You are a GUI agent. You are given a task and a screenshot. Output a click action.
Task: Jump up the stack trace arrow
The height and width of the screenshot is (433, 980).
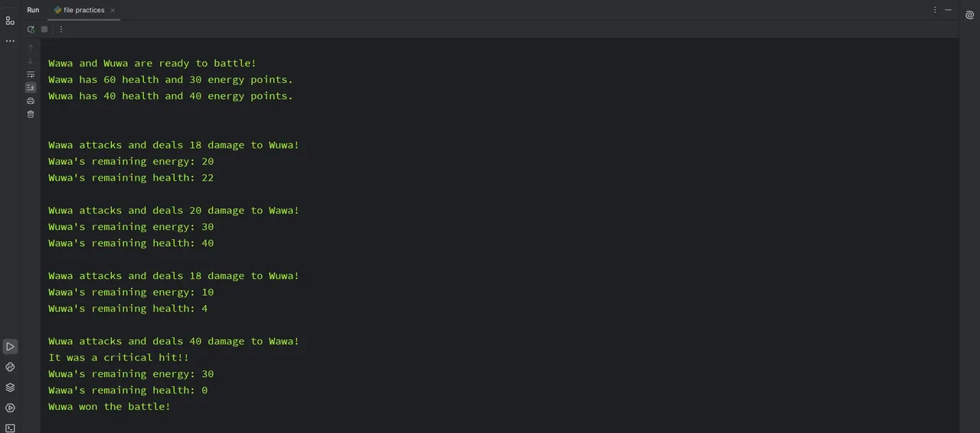pyautogui.click(x=31, y=48)
